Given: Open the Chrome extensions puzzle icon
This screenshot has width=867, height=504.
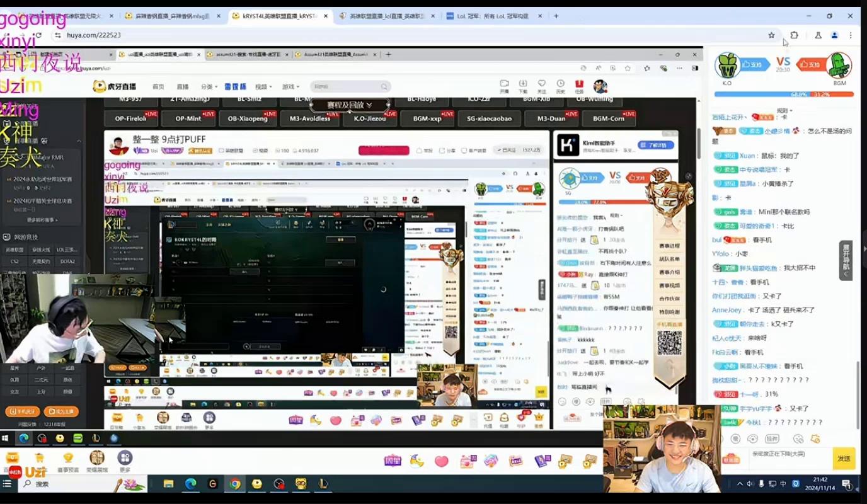Looking at the screenshot, I should pyautogui.click(x=794, y=35).
